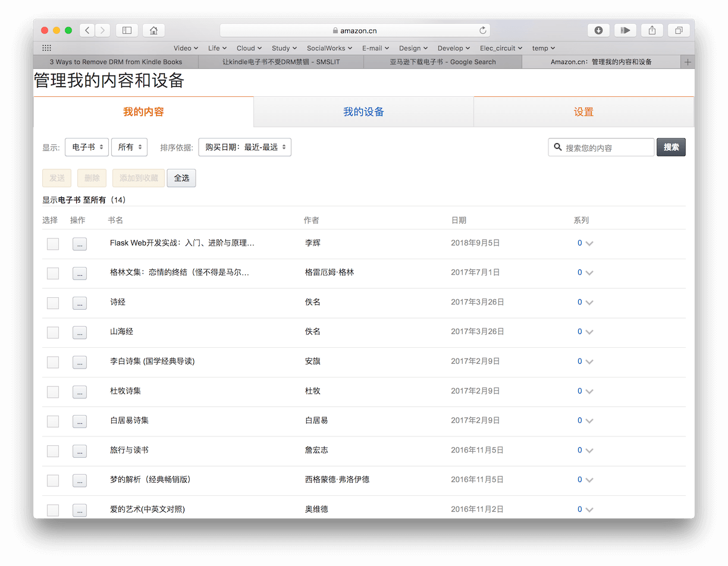Image resolution: width=728 pixels, height=566 pixels.
Task: Open actions button for 爱的艺术 row
Action: [80, 510]
